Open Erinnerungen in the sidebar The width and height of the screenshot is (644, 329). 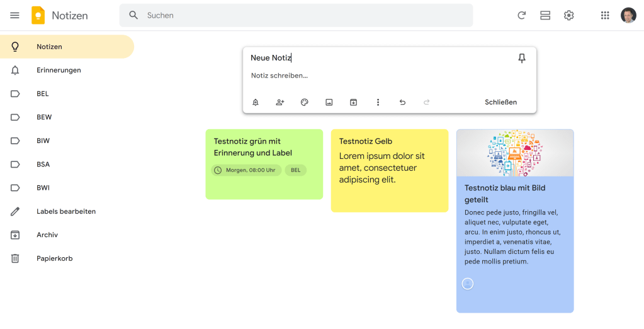(x=59, y=70)
